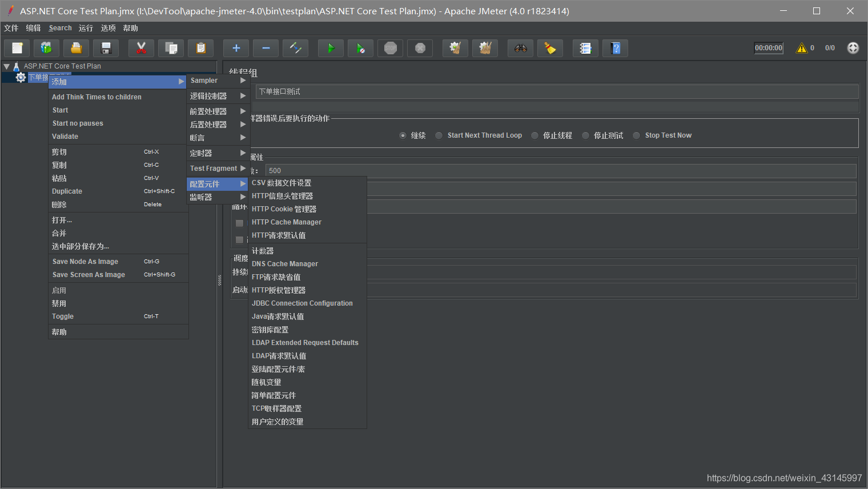Open the 选项 menu

pyautogui.click(x=108, y=28)
